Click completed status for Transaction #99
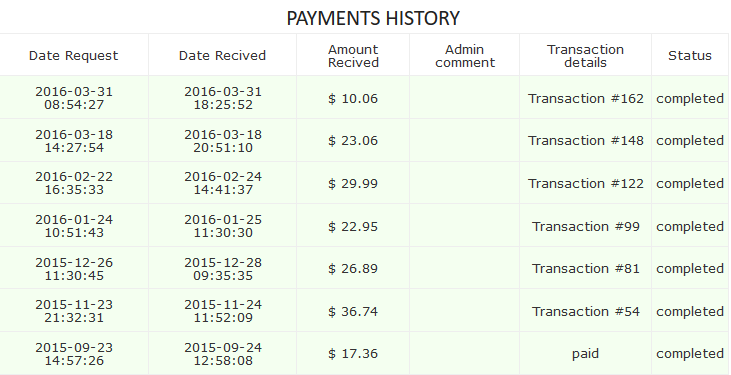The height and width of the screenshot is (375, 731). tap(690, 226)
